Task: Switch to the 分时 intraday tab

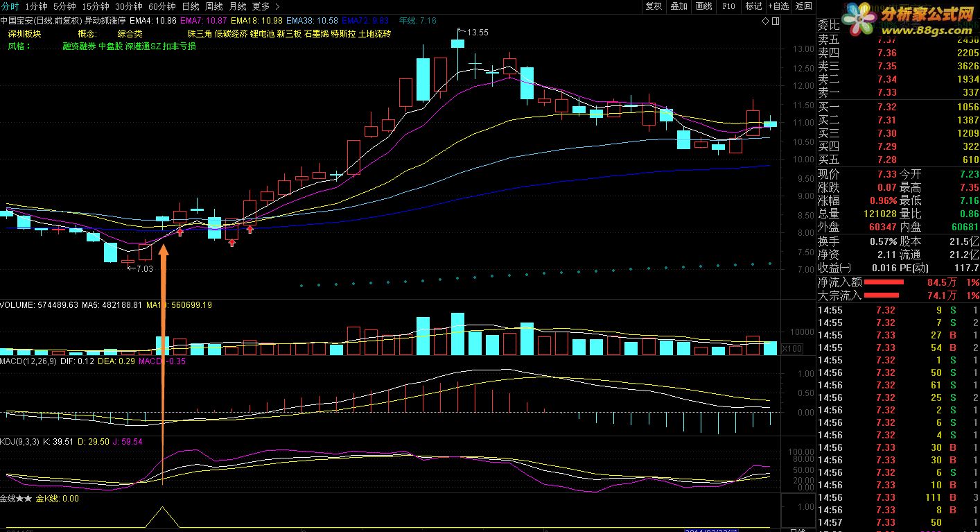Action: point(10,6)
